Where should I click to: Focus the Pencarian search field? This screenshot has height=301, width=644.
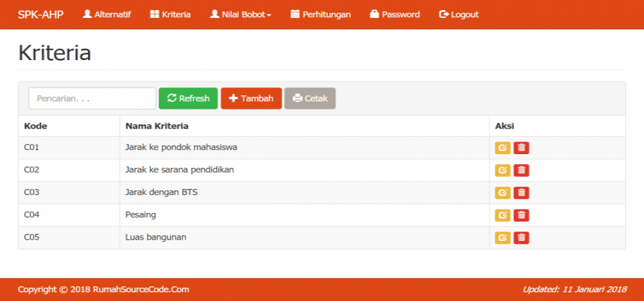[92, 98]
